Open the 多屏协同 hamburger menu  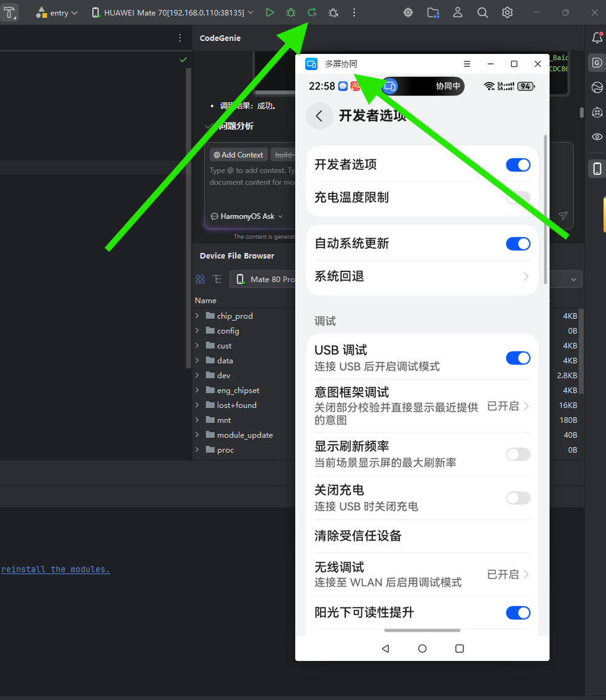tap(466, 64)
